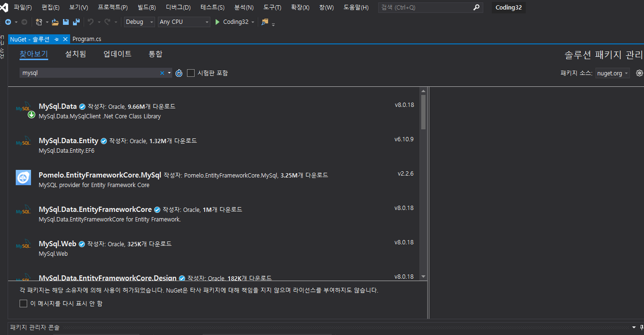Image resolution: width=644 pixels, height=335 pixels.
Task: Click the package list scrollbar thumb
Action: pos(423,111)
